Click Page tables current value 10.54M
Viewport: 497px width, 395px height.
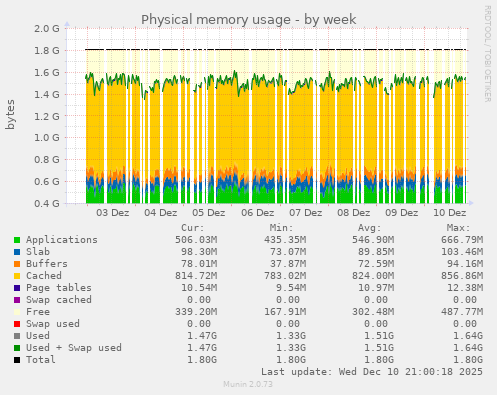[x=199, y=288]
